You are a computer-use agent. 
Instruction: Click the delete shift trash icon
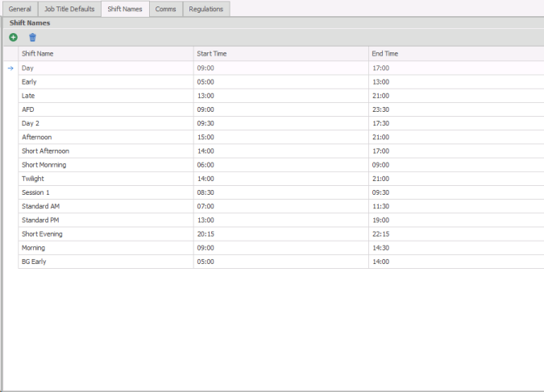(33, 38)
